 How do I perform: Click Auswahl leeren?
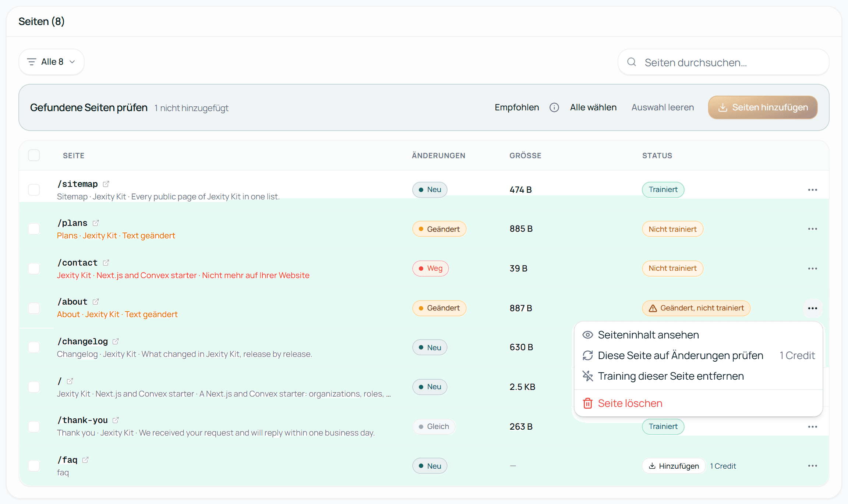click(x=662, y=107)
